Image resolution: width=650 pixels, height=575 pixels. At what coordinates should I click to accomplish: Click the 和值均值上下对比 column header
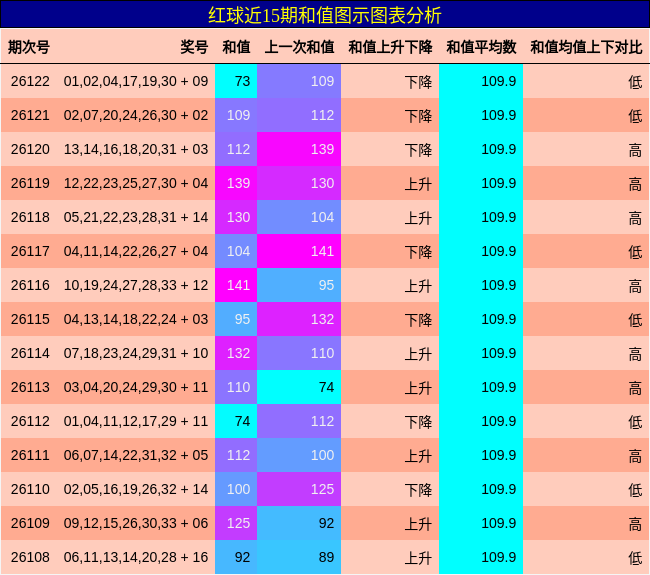pos(586,47)
